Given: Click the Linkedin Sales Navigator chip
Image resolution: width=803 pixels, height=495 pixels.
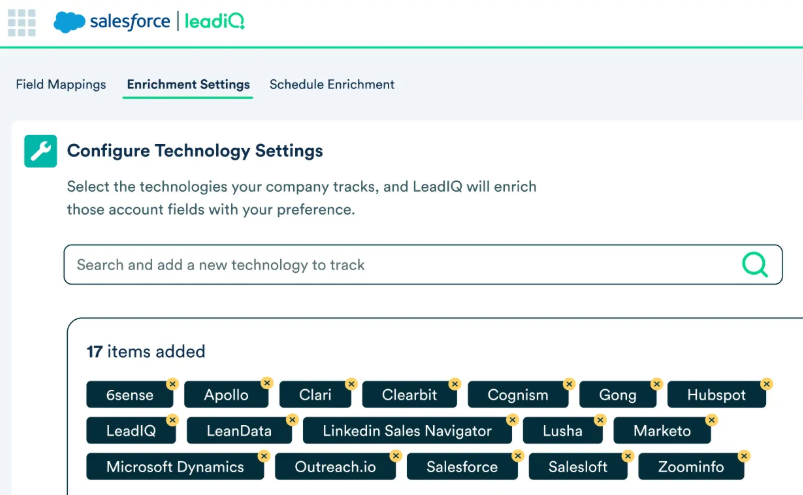Looking at the screenshot, I should tap(407, 431).
